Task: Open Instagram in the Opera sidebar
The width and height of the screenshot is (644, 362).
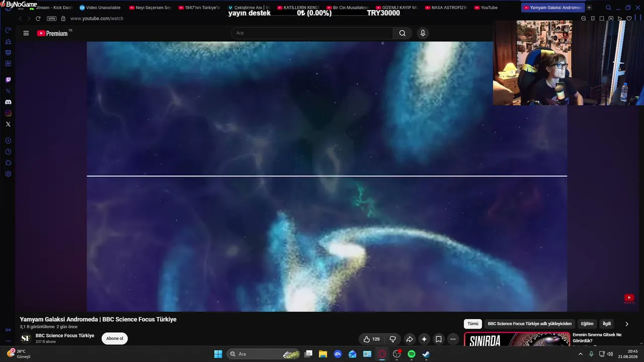Action: point(8,113)
